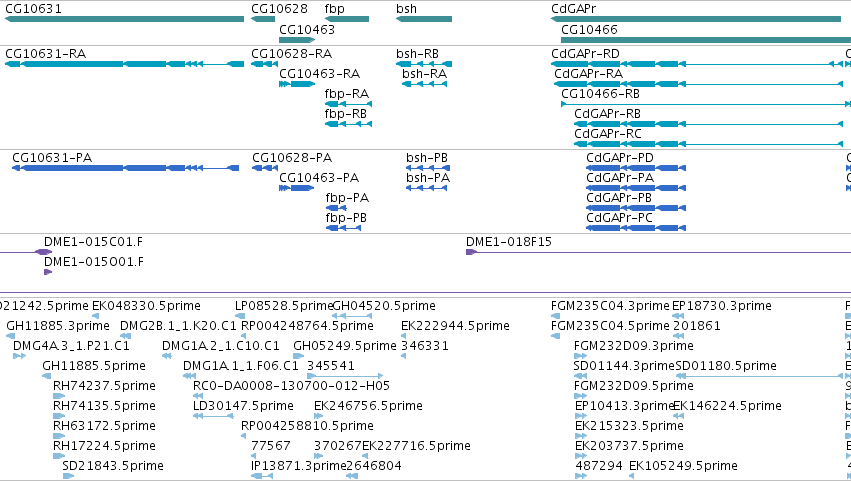The image size is (851, 481).
Task: Click the FGM235C04.3prime EST label
Action: tap(610, 306)
